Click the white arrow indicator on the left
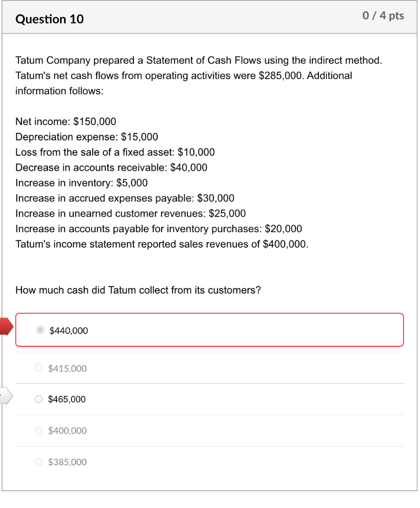Screen dimensions: 420x508 click(4, 395)
